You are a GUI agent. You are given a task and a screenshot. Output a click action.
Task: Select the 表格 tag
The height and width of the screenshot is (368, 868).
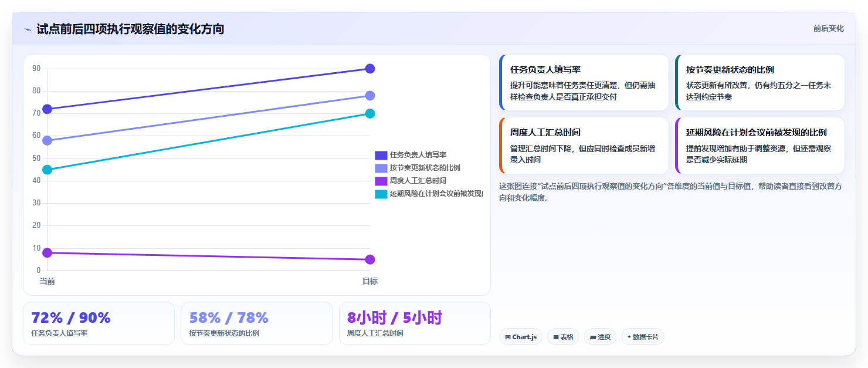point(563,337)
